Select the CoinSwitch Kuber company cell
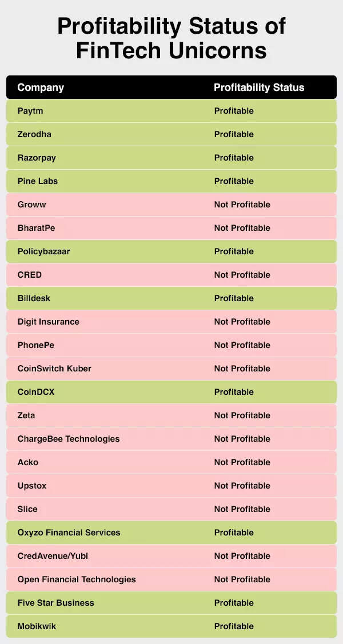The height and width of the screenshot is (644, 343). click(x=54, y=369)
